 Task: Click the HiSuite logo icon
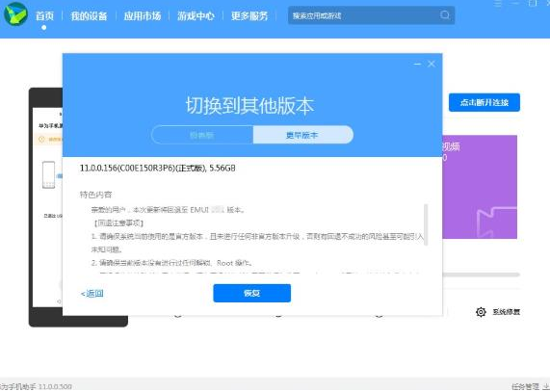point(15,14)
